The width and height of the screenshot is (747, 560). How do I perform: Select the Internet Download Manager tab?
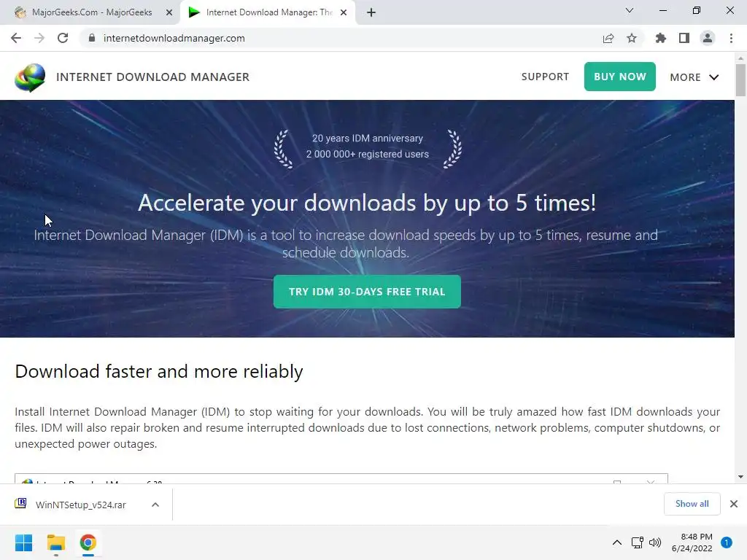point(268,12)
